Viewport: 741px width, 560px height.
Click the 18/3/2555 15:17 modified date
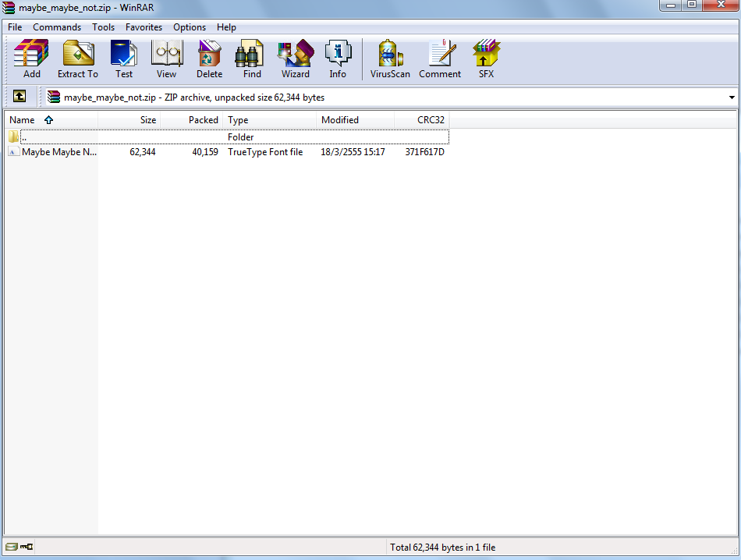pos(353,151)
